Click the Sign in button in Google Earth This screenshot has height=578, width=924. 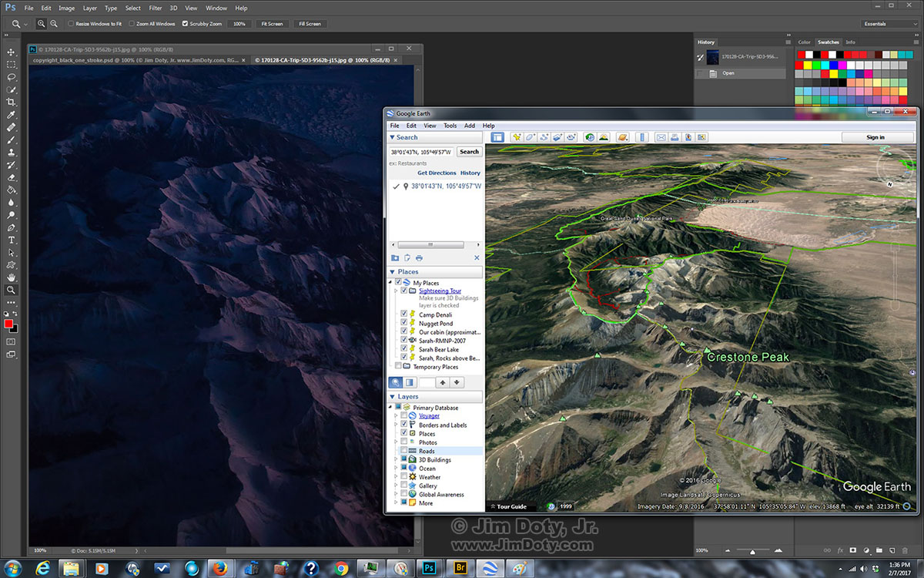tap(875, 137)
